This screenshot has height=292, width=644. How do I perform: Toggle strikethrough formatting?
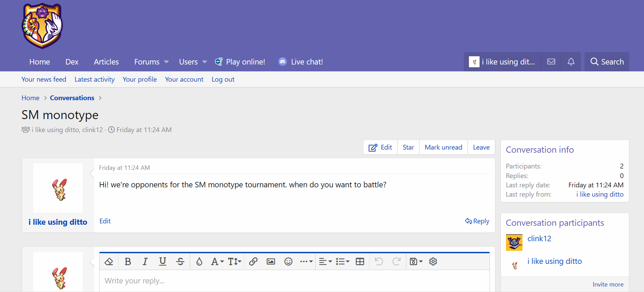click(x=180, y=261)
